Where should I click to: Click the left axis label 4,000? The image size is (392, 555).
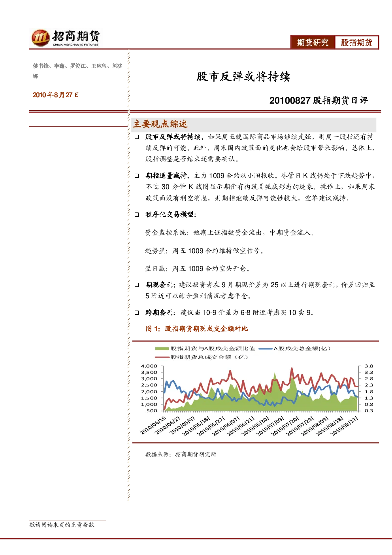point(149,366)
